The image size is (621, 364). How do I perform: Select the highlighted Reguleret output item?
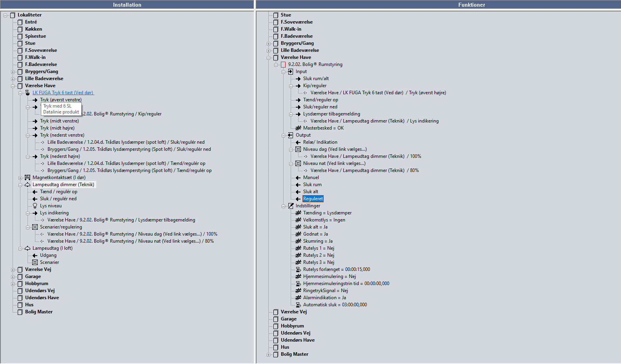[x=313, y=199]
